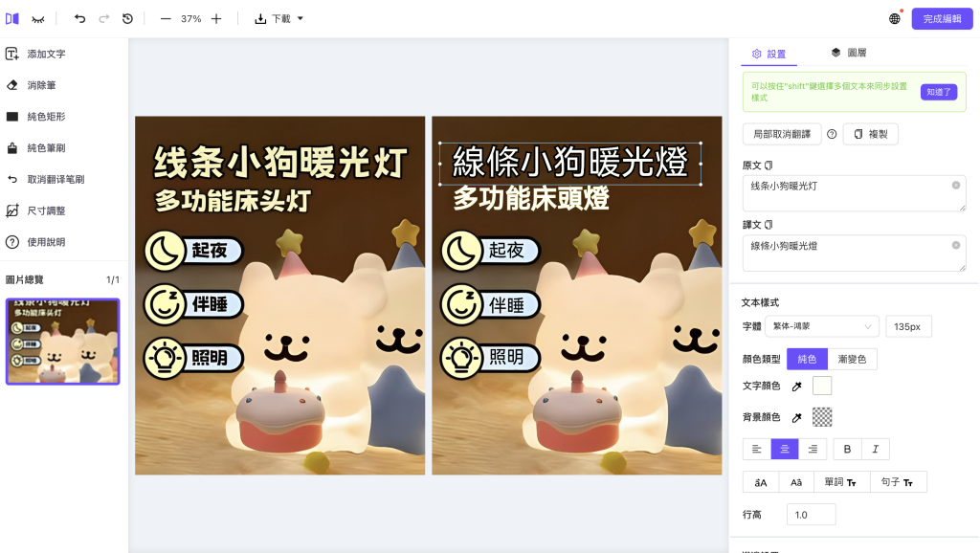Image resolution: width=980 pixels, height=553 pixels.
Task: Align text to the center
Action: pyautogui.click(x=785, y=449)
